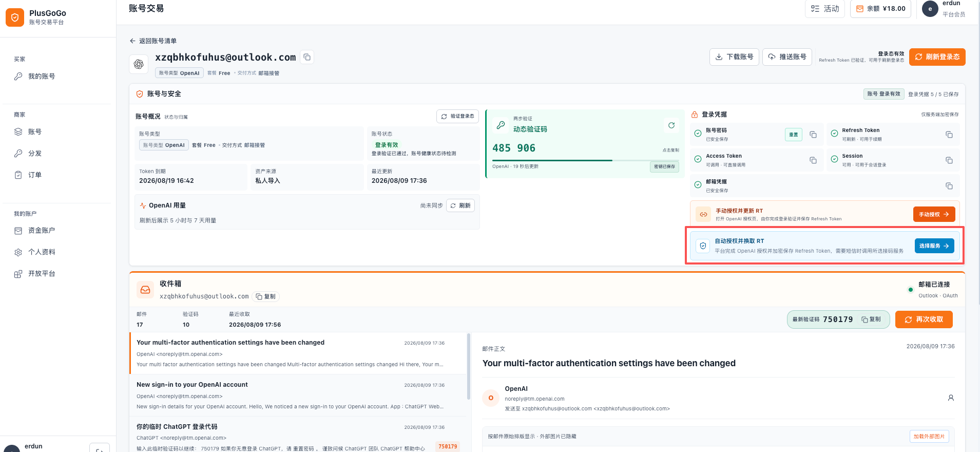Screen dimensions: 980x452
Task: Copy the Access Token credential
Action: point(813,160)
